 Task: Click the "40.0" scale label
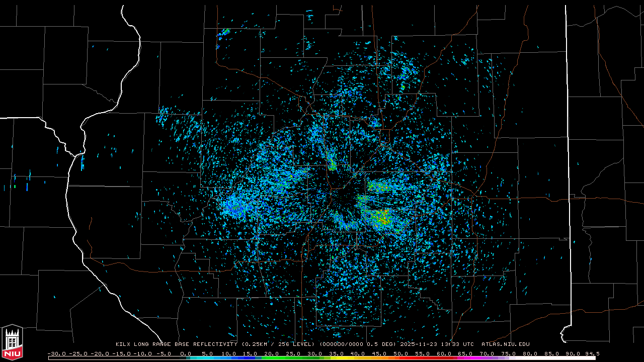(x=359, y=353)
